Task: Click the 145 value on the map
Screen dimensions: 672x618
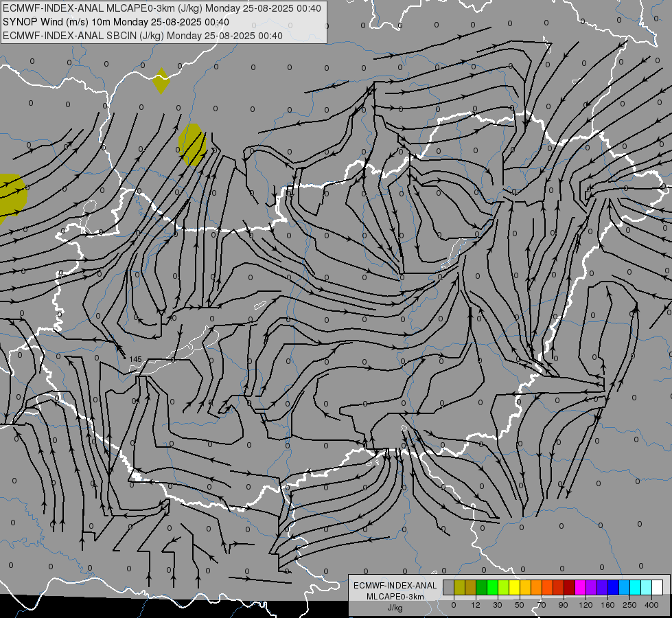Action: tap(135, 359)
